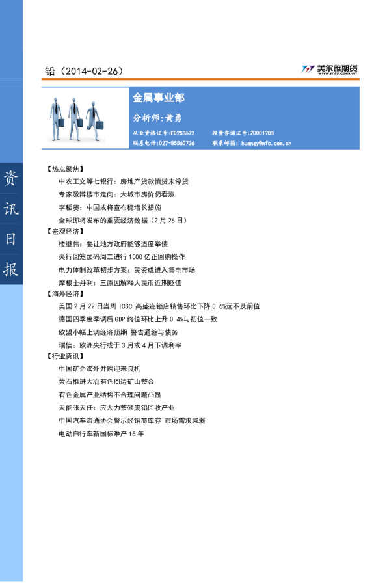The width and height of the screenshot is (387, 588).
Task: Open 李稻葵：中国或将宣布稳增长措施 headline
Action: pos(110,207)
